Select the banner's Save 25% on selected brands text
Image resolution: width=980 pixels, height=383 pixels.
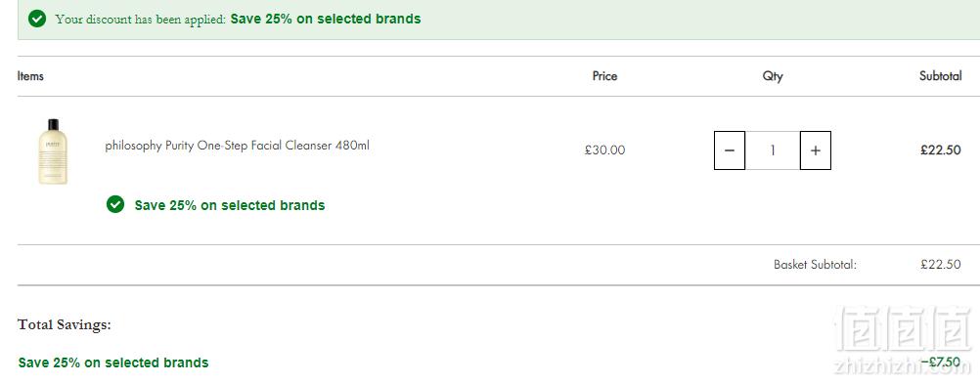tap(325, 19)
